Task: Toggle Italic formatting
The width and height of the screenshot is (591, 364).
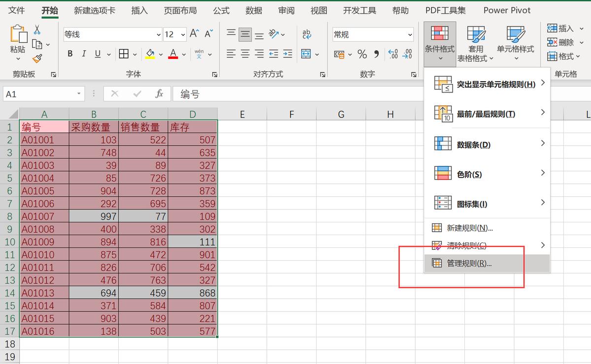Action: point(84,54)
